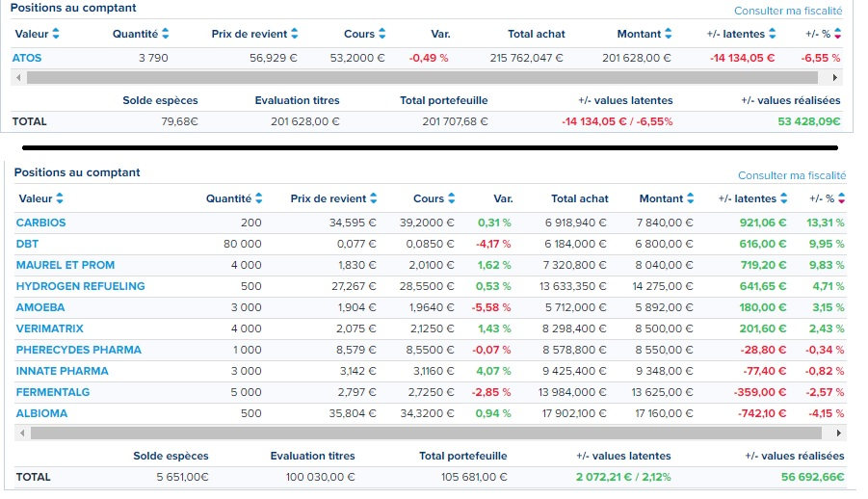Click AMOEBA variation -5,58 %

(x=491, y=307)
